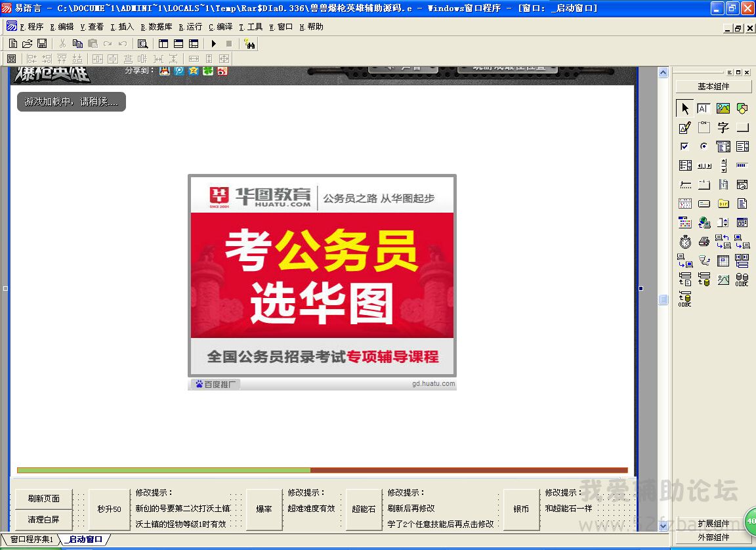The width and height of the screenshot is (756, 550).
Task: Expand the 外部组件 component category
Action: [713, 538]
